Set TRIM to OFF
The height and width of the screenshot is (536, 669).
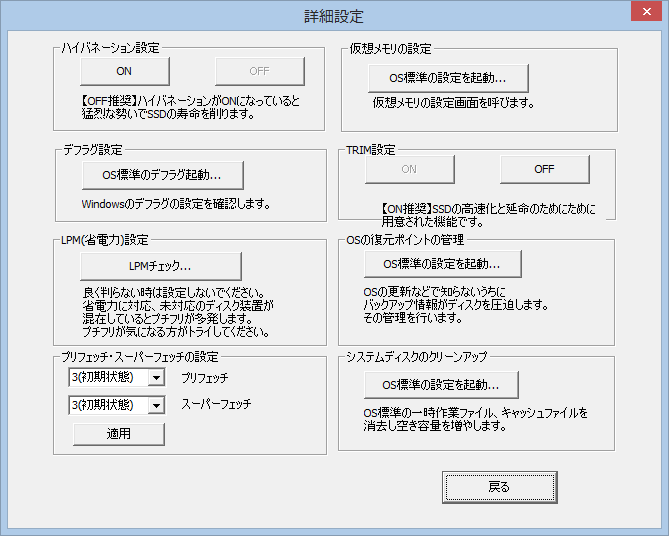(x=543, y=169)
